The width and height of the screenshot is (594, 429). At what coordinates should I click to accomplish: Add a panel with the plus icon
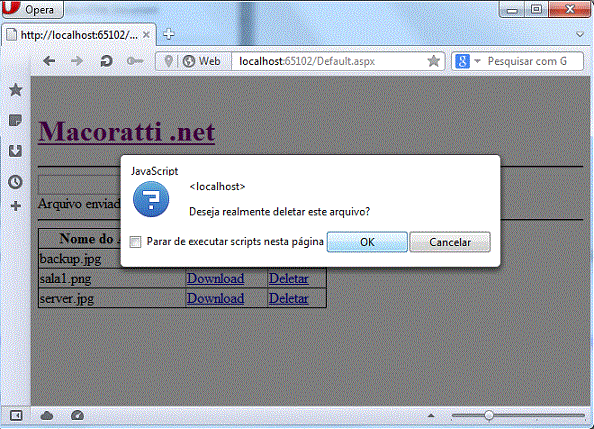point(16,206)
